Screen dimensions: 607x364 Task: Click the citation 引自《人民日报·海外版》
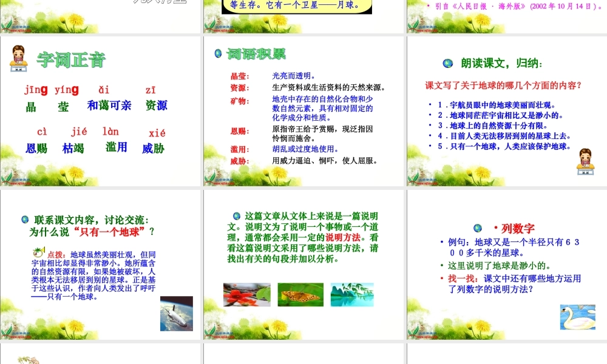(479, 6)
